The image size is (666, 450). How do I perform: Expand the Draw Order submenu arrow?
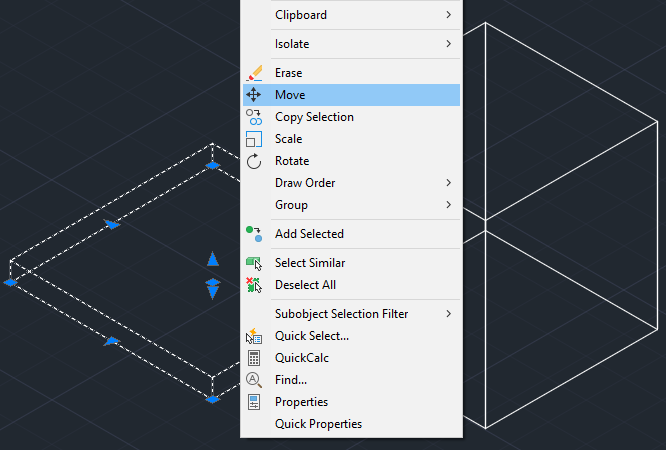[449, 183]
